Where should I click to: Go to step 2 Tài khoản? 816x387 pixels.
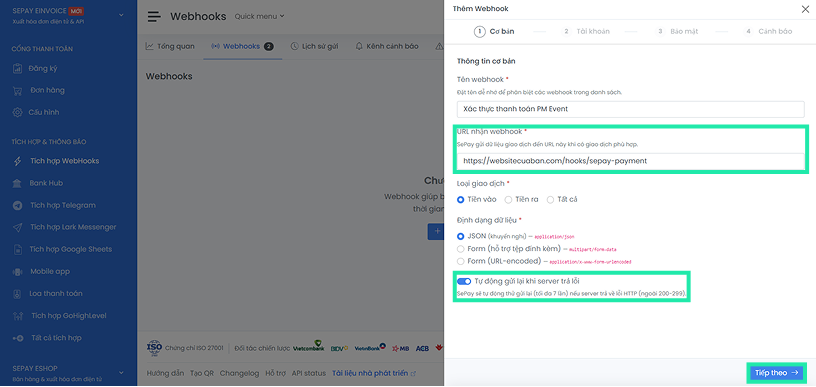[x=585, y=31]
